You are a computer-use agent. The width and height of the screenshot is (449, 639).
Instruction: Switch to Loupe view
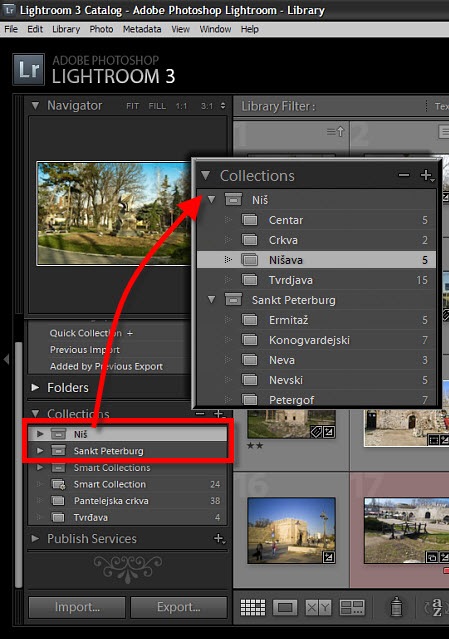click(285, 608)
